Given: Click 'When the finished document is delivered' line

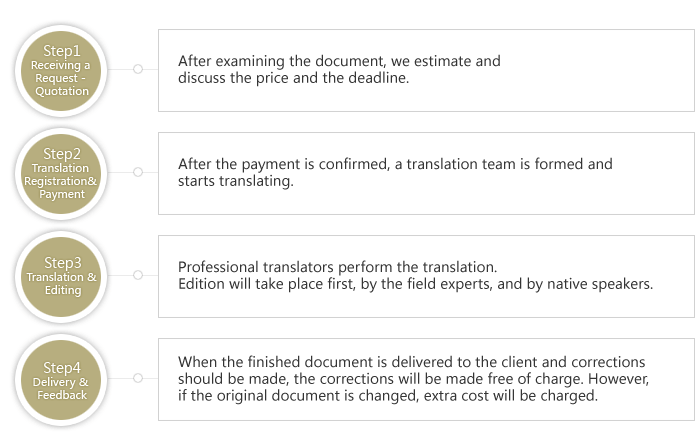Looking at the screenshot, I should coord(411,362).
